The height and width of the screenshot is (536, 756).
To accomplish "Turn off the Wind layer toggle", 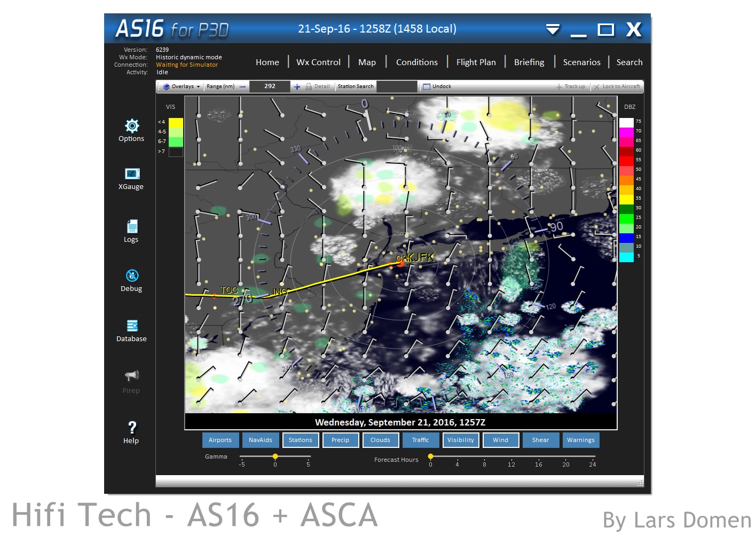I will point(500,440).
